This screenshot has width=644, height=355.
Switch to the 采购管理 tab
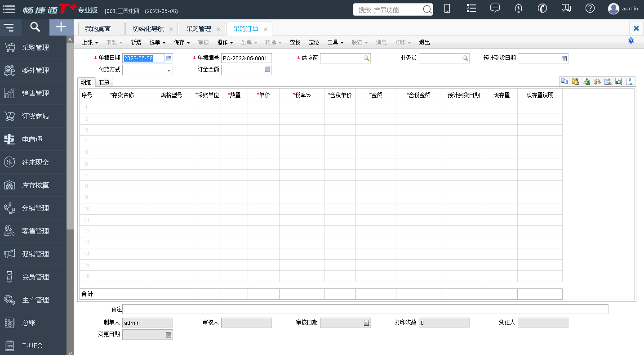199,29
